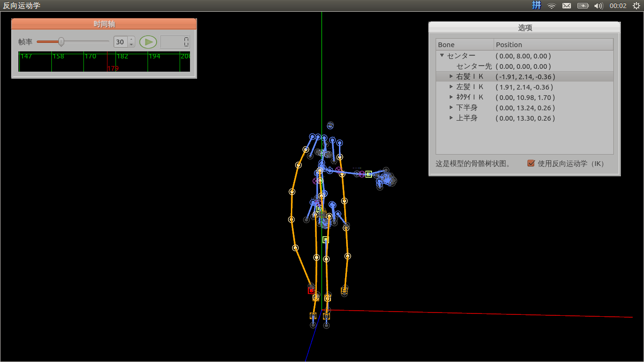
Task: Open the mail envelope indicator
Action: 567,6
